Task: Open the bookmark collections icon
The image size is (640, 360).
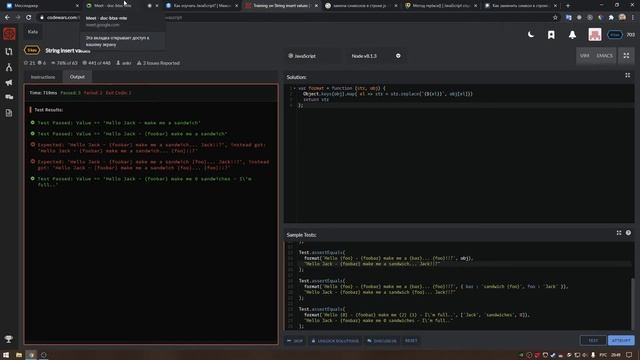Action: pos(551,35)
